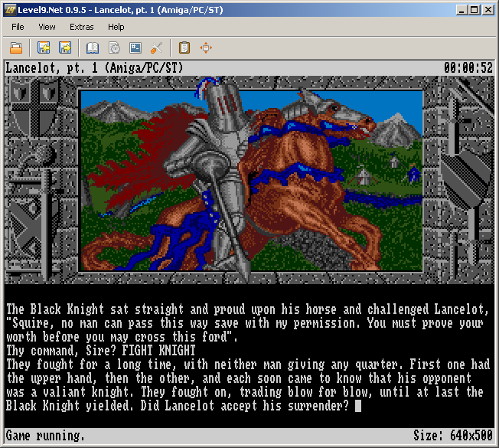Click the surrender prompt input cursor
499x448 pixels.
(x=358, y=406)
